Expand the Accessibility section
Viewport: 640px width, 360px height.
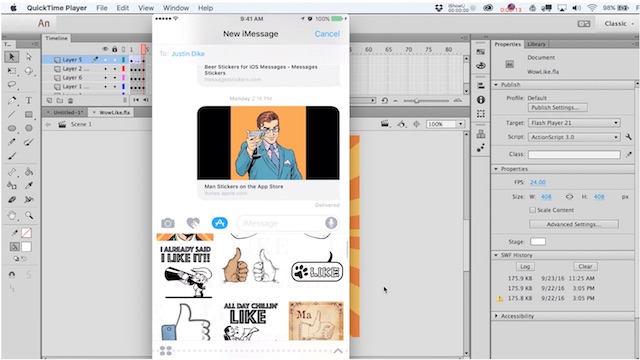497,316
